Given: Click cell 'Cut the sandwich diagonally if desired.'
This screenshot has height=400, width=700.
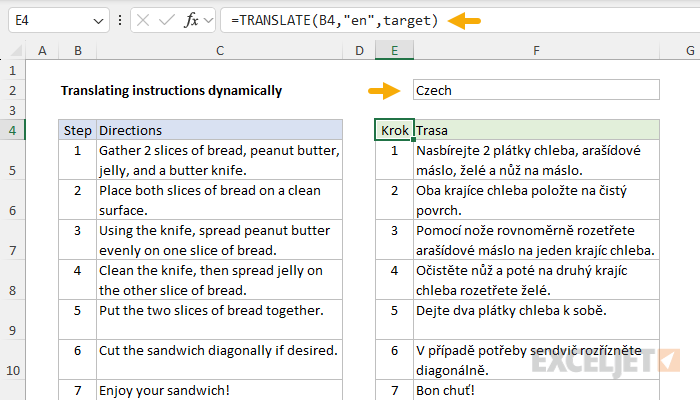Looking at the screenshot, I should (x=220, y=360).
